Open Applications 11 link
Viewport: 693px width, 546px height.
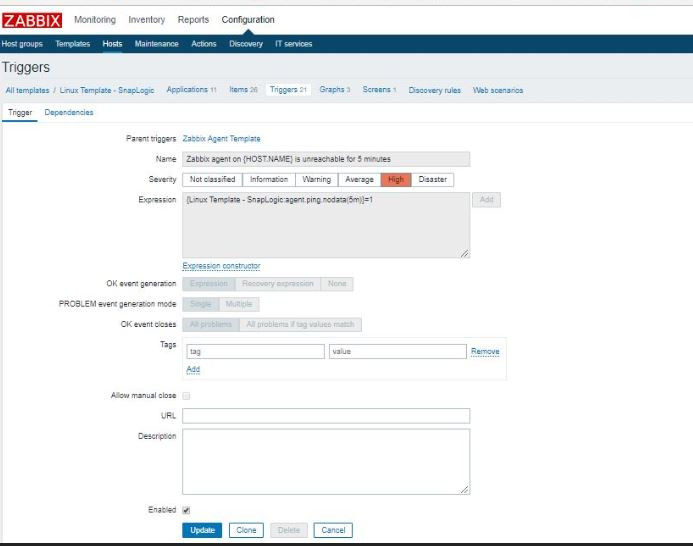pyautogui.click(x=191, y=90)
